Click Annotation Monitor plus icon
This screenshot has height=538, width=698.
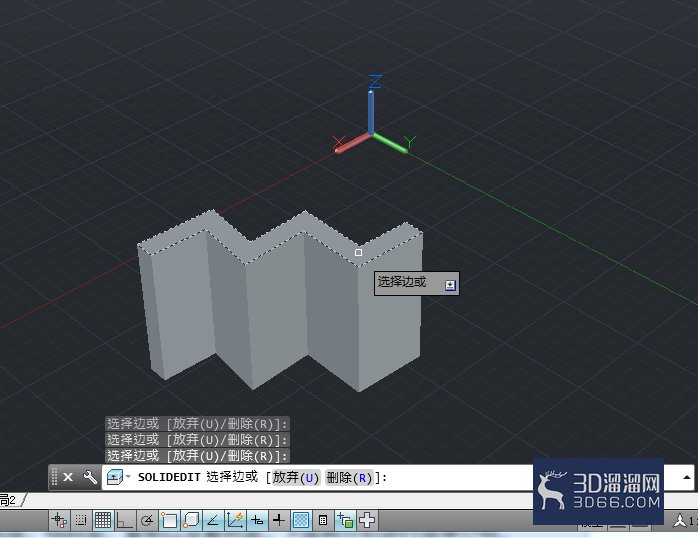click(367, 520)
